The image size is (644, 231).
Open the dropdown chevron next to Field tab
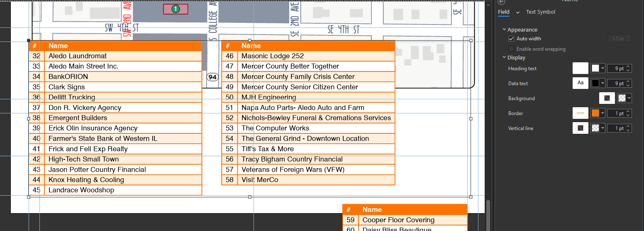518,12
